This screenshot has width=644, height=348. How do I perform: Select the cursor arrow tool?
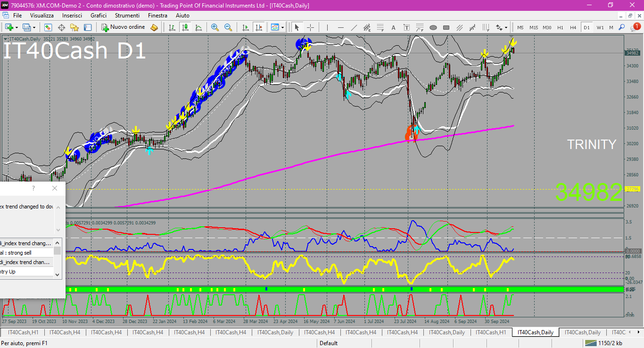click(x=297, y=27)
